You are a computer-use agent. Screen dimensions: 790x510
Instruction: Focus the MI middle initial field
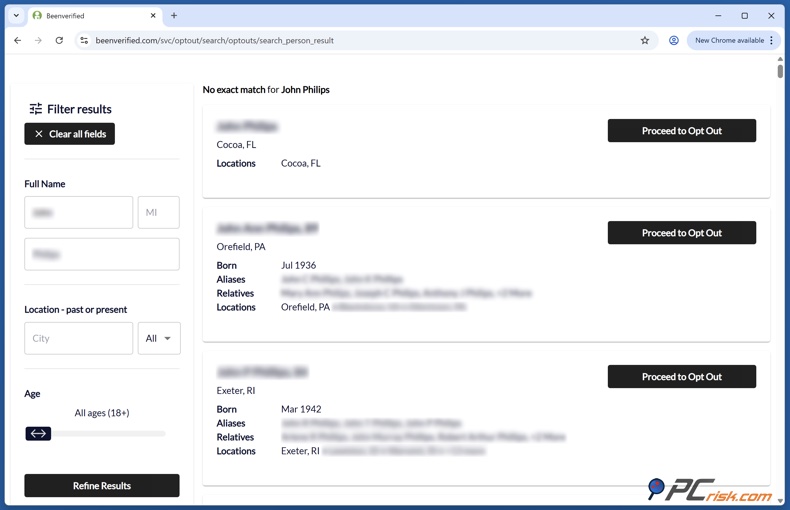[x=159, y=212]
